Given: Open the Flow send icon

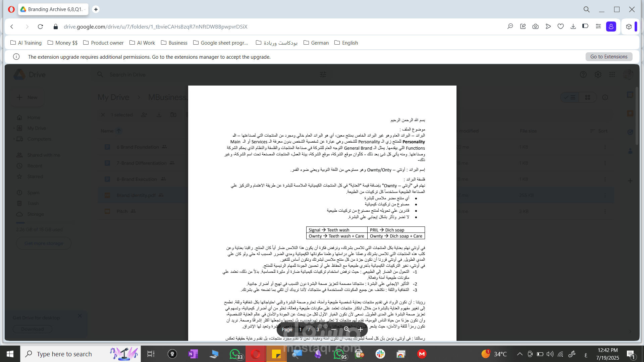Looking at the screenshot, I should [548, 27].
